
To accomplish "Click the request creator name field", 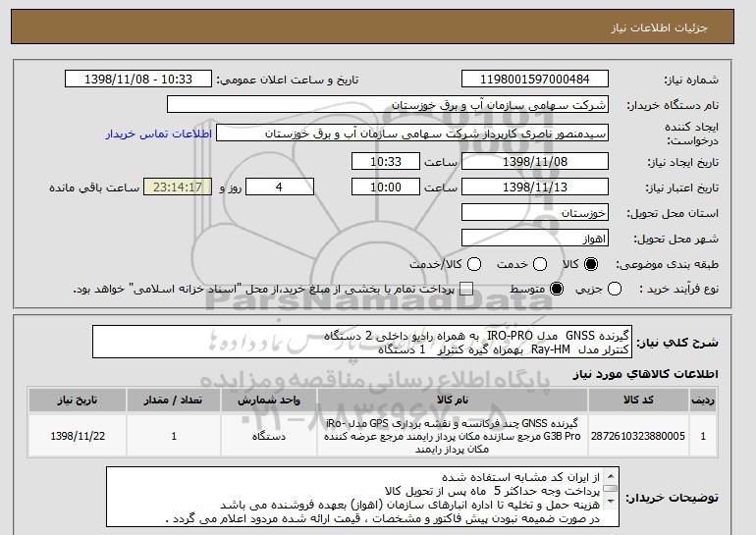I will pyautogui.click(x=412, y=134).
